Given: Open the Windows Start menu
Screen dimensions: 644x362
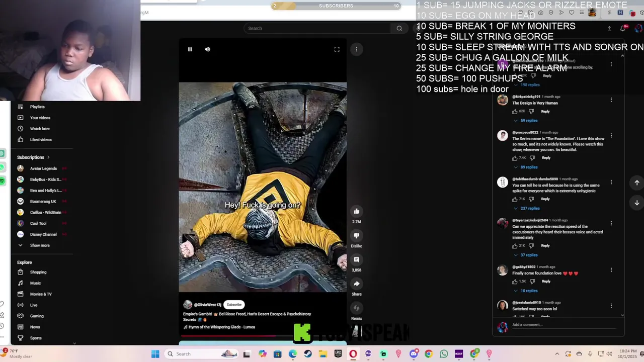Looking at the screenshot, I should (155, 354).
